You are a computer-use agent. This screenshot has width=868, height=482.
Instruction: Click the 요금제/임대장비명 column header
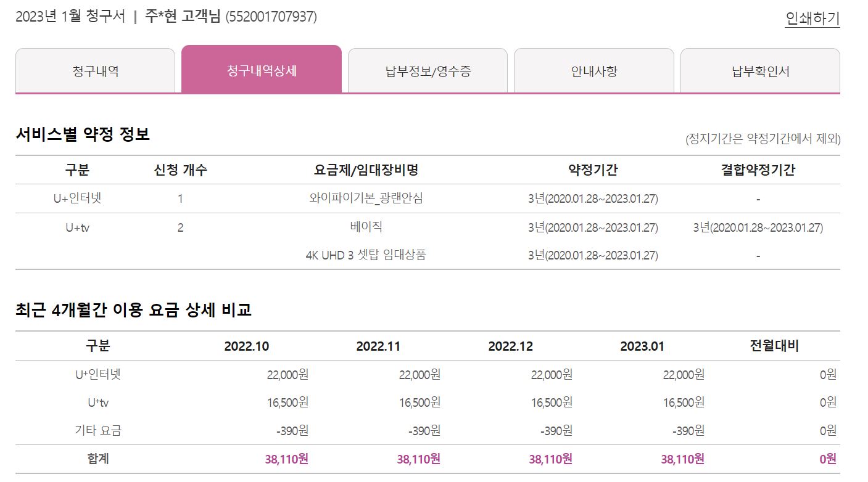pos(366,170)
